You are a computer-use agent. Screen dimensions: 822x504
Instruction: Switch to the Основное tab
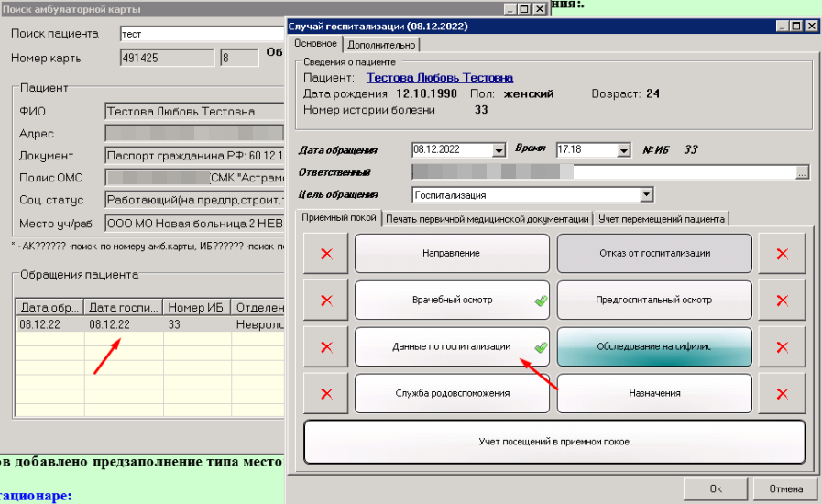coord(315,44)
